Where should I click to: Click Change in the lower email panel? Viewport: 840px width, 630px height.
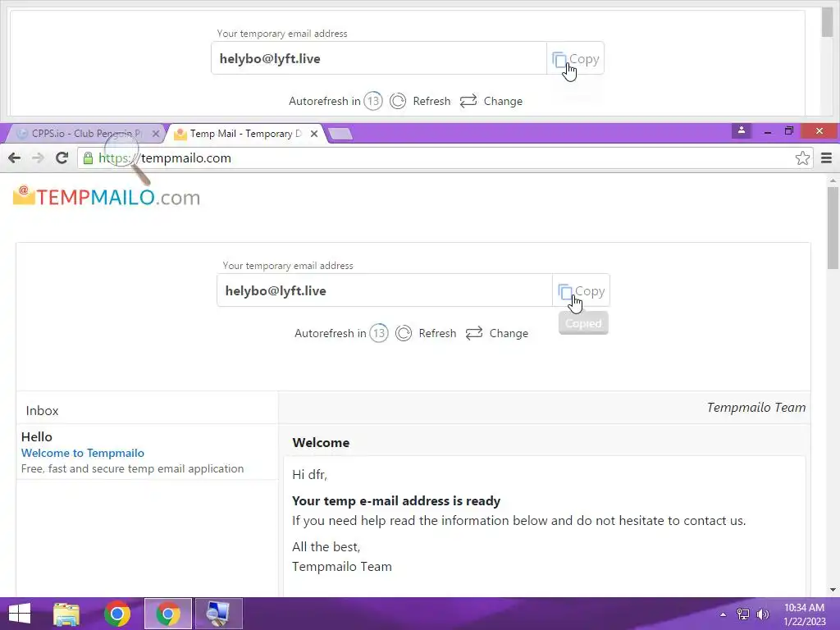point(497,333)
